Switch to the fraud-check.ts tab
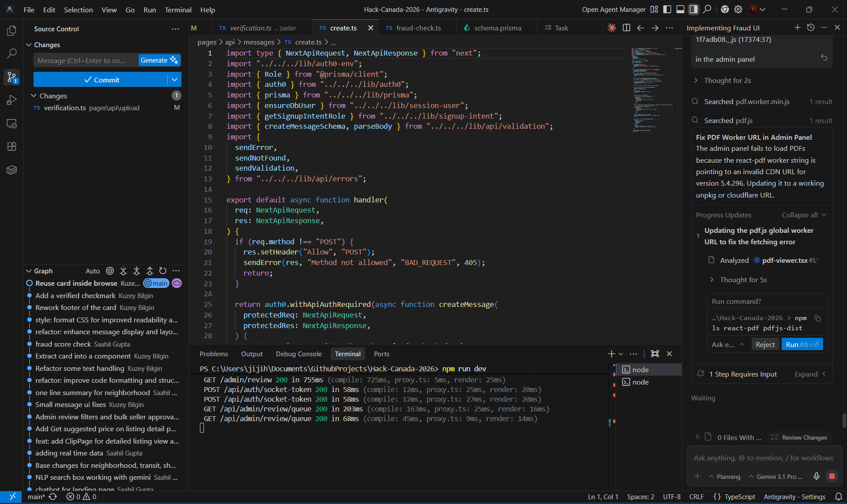This screenshot has width=847, height=504. (x=418, y=28)
